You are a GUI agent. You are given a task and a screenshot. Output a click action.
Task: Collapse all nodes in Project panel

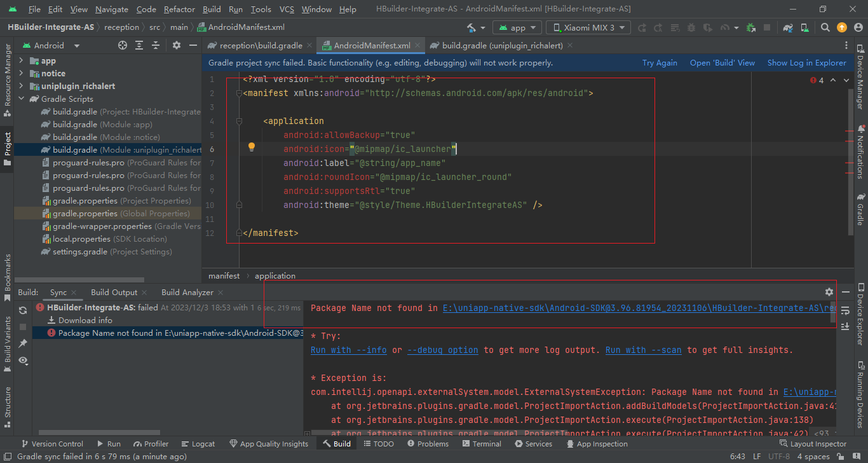[x=156, y=46]
